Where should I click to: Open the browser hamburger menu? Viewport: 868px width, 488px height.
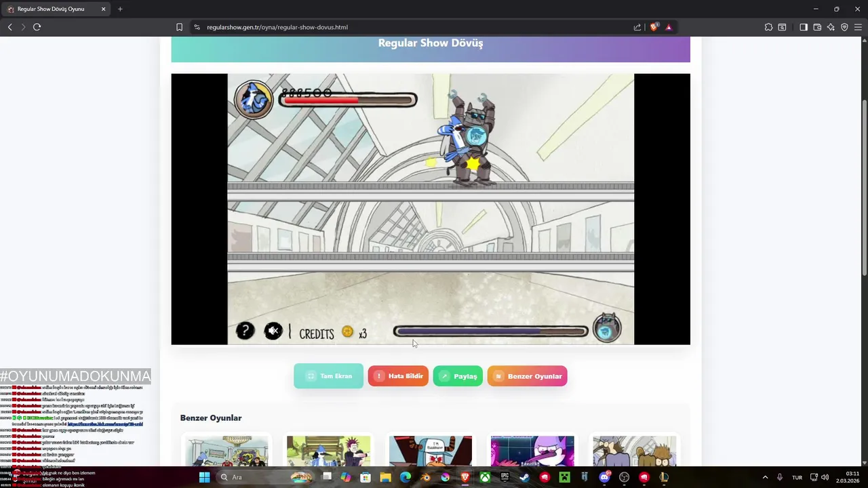(x=858, y=27)
